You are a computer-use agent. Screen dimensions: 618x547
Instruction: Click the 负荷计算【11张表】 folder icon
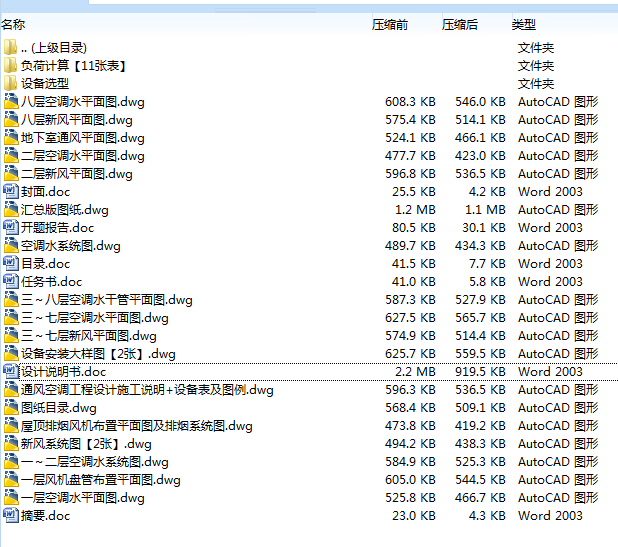[x=11, y=65]
